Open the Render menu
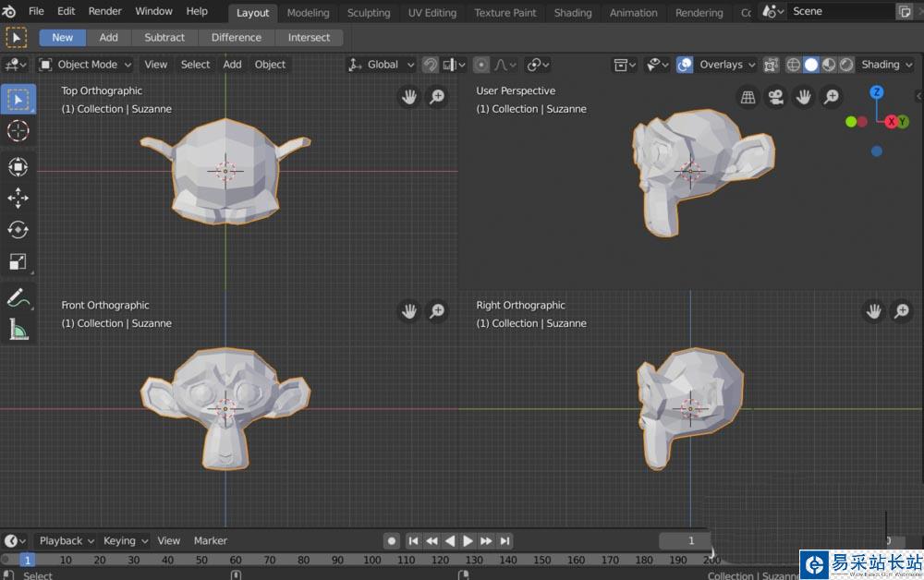This screenshot has height=580, width=924. click(105, 11)
